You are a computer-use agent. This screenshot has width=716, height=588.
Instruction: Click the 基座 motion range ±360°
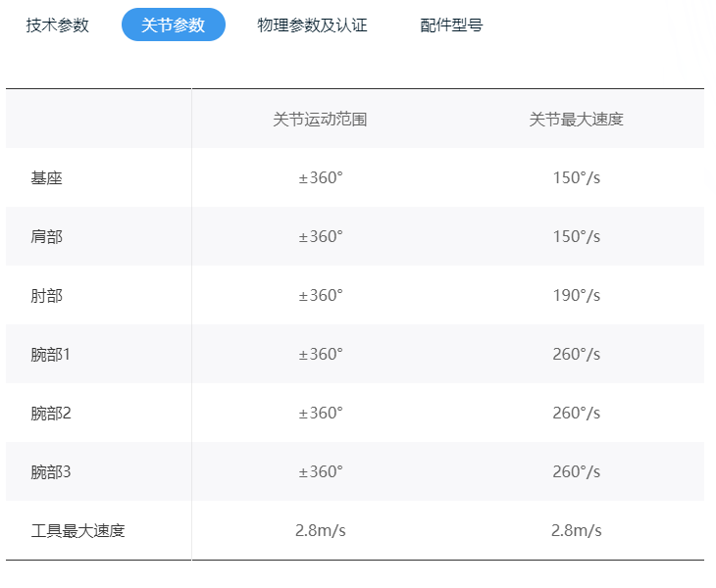321,178
